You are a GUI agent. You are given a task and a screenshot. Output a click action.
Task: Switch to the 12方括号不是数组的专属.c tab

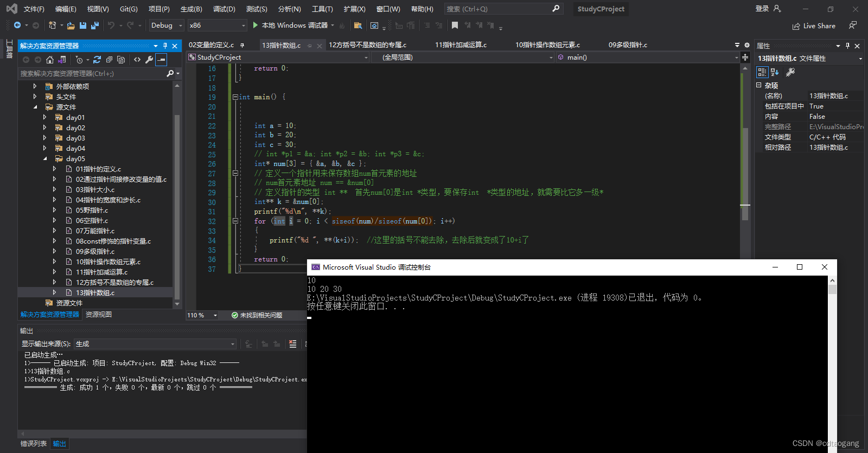(x=367, y=45)
